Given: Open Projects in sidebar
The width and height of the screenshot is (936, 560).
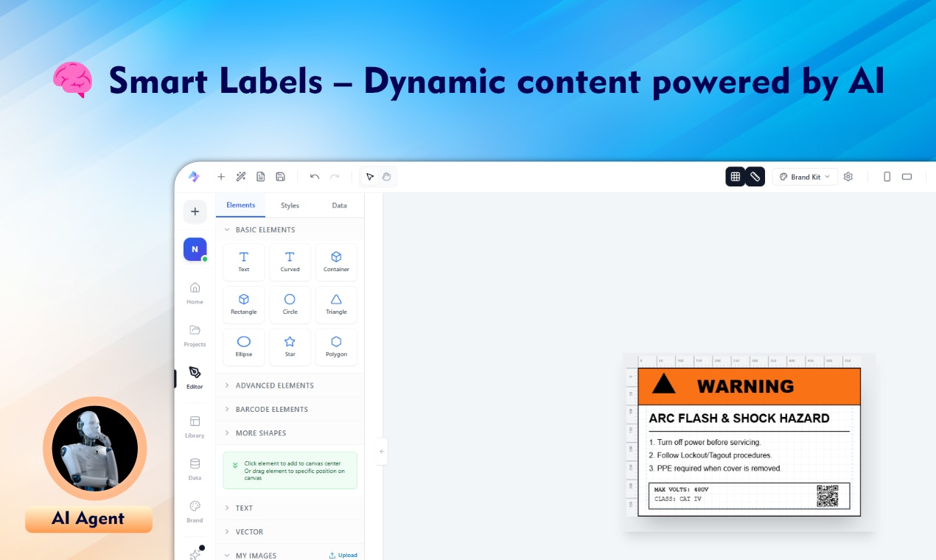Looking at the screenshot, I should click(x=195, y=335).
